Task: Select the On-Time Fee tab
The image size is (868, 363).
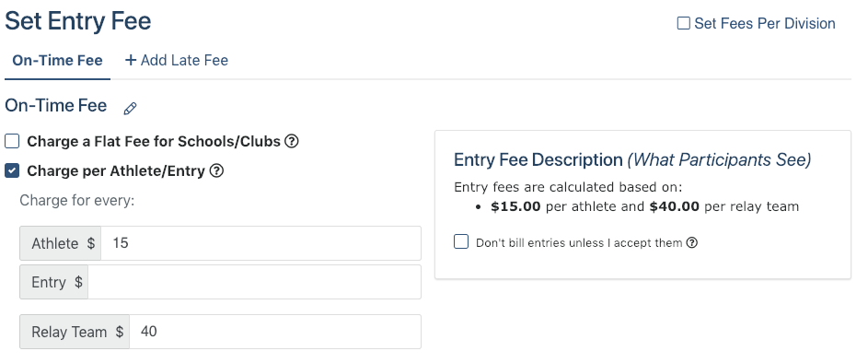Action: [58, 60]
